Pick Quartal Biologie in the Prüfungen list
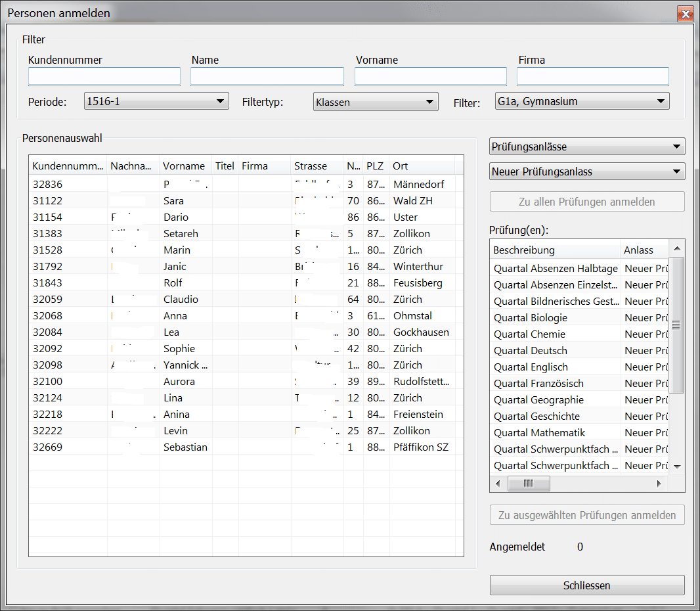 (531, 318)
